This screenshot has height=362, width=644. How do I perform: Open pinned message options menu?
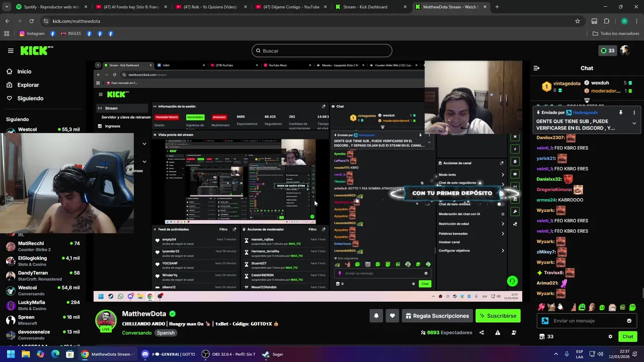[634, 113]
